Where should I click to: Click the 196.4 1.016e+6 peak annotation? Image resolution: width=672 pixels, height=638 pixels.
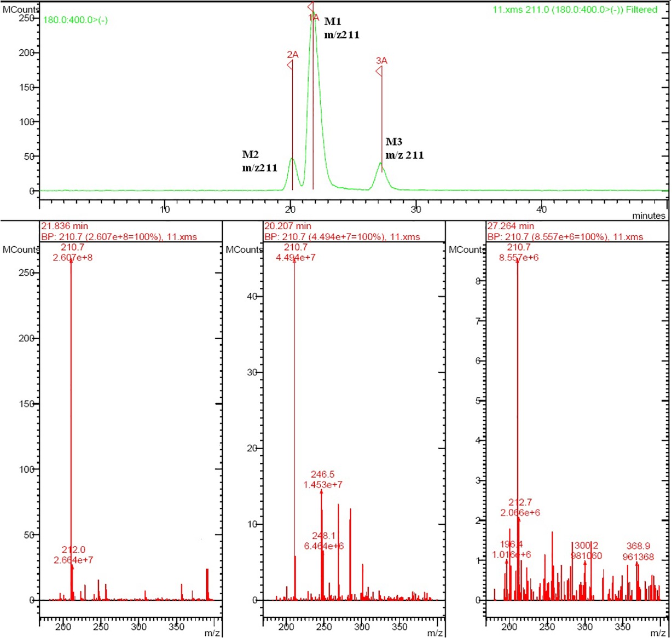(511, 549)
